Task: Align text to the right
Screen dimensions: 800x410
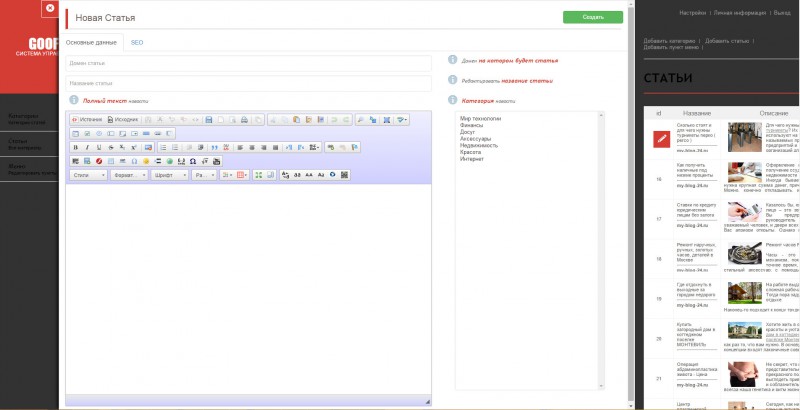Action: [264, 147]
